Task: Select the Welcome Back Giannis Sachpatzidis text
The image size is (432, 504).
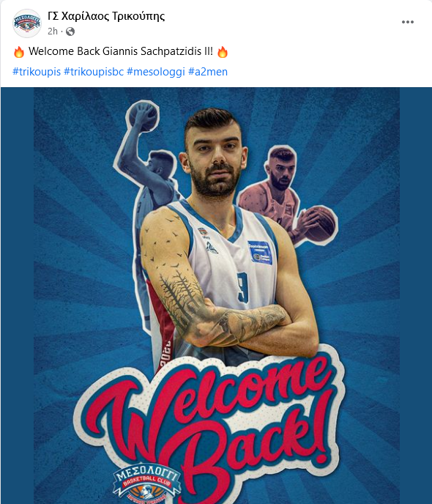Action: click(x=121, y=51)
